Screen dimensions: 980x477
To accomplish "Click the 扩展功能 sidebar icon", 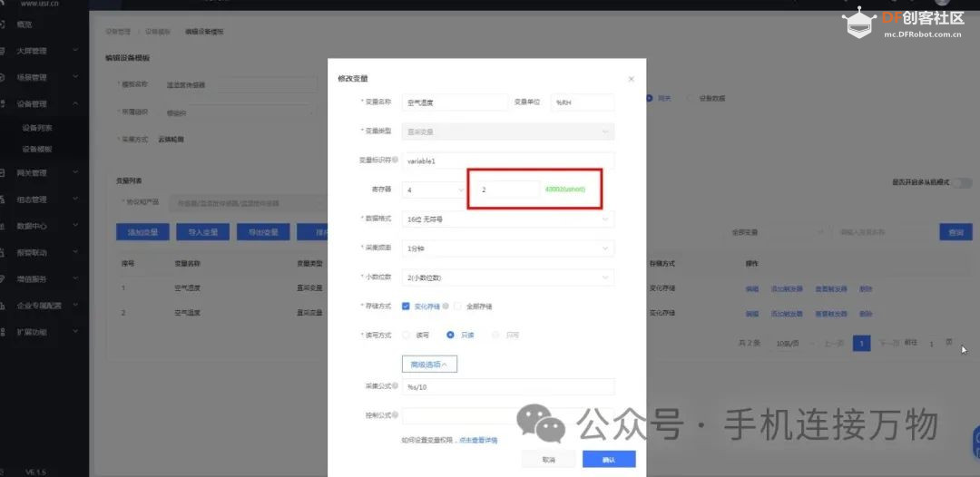I will coord(3,332).
